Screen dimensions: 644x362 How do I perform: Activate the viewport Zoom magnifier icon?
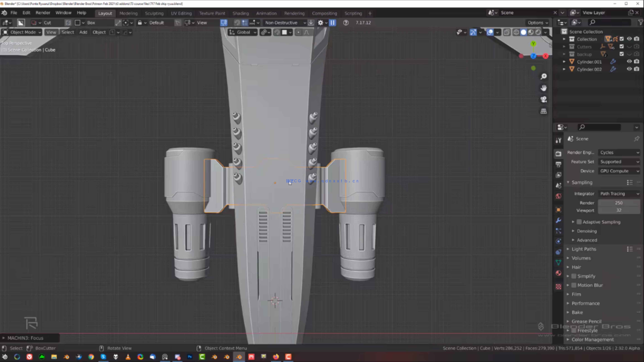click(544, 76)
